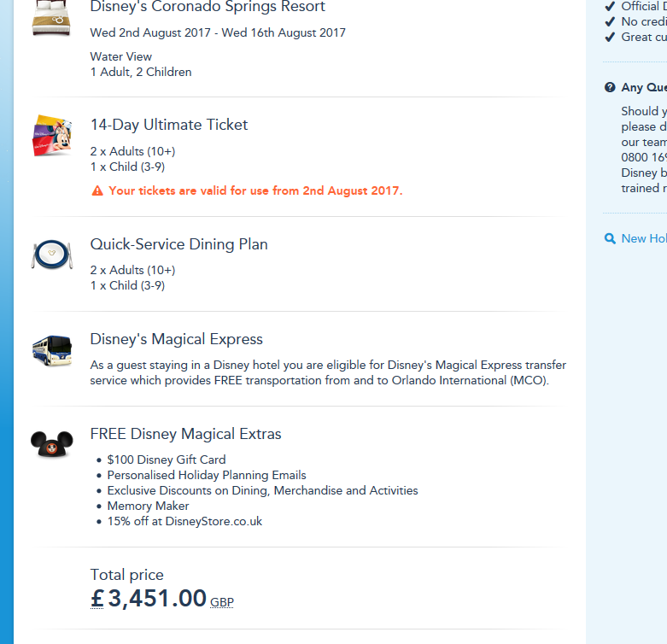The image size is (667, 644).
Task: Click the 14-Day Ultimate Ticket heading
Action: pos(169,125)
